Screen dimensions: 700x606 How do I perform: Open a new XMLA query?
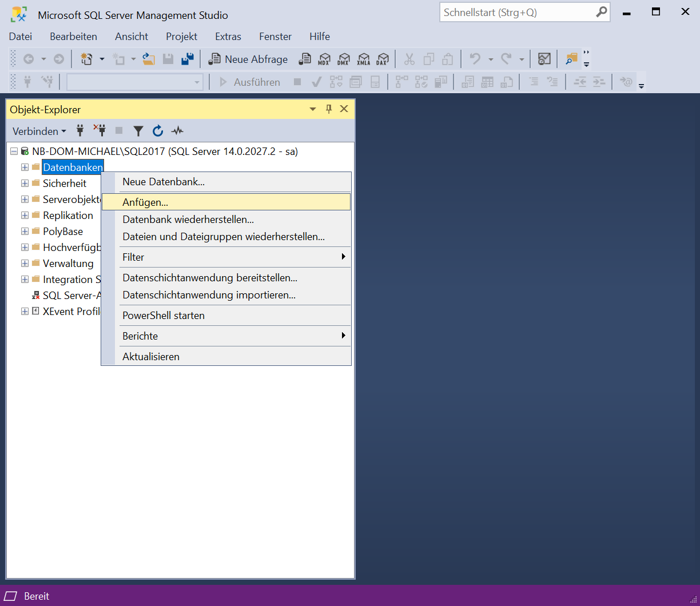pyautogui.click(x=363, y=59)
